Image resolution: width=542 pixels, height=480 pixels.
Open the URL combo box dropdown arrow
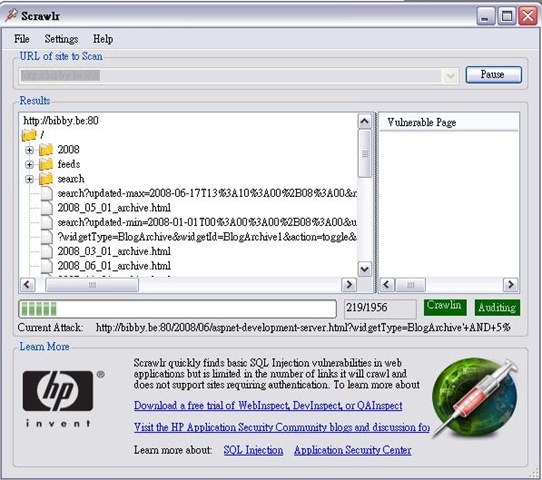[450, 76]
